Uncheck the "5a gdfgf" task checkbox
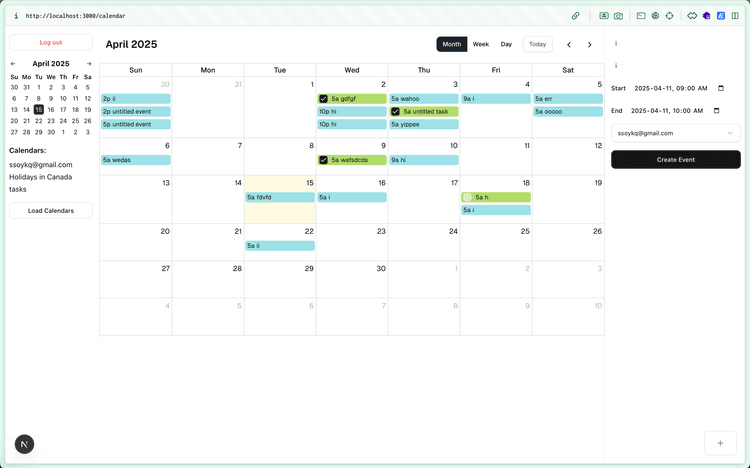 tap(323, 99)
